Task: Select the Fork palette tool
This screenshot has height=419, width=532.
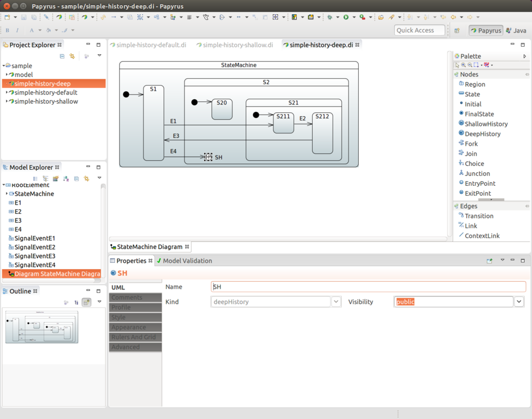Action: click(x=468, y=144)
